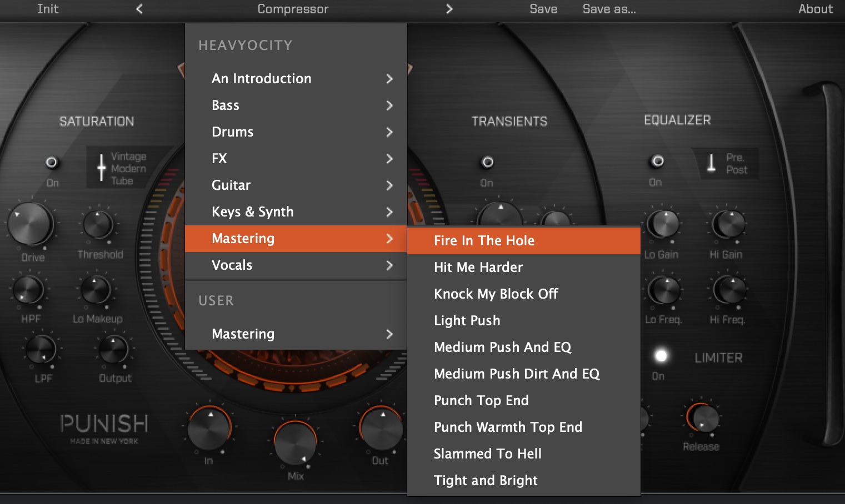Open the About page
This screenshot has width=845, height=504.
815,9
